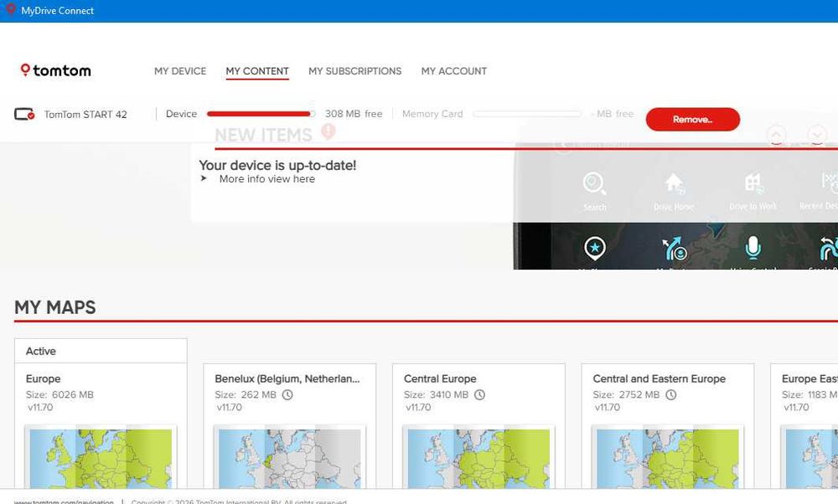The height and width of the screenshot is (504, 838).
Task: Click the Central Europe map title
Action: (x=440, y=378)
